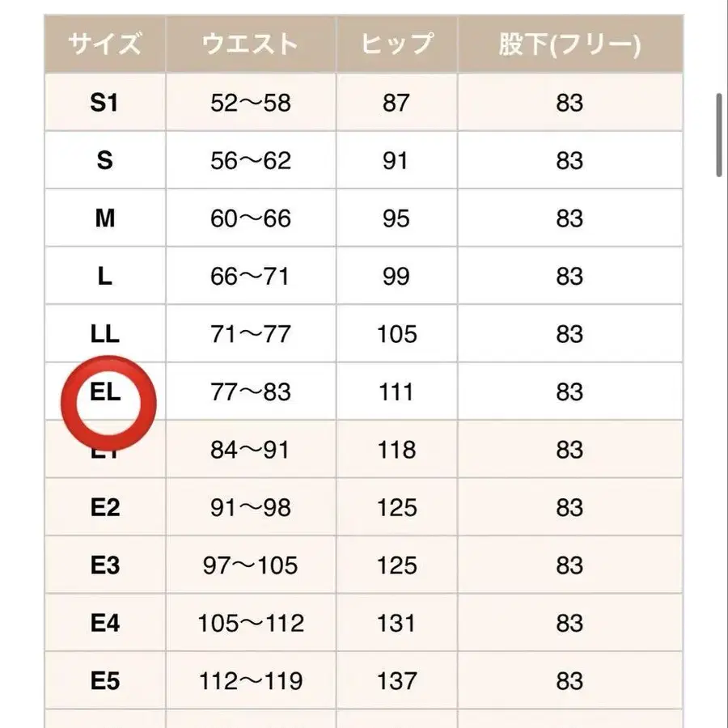Click the 股下(フリー) column header

[569, 44]
